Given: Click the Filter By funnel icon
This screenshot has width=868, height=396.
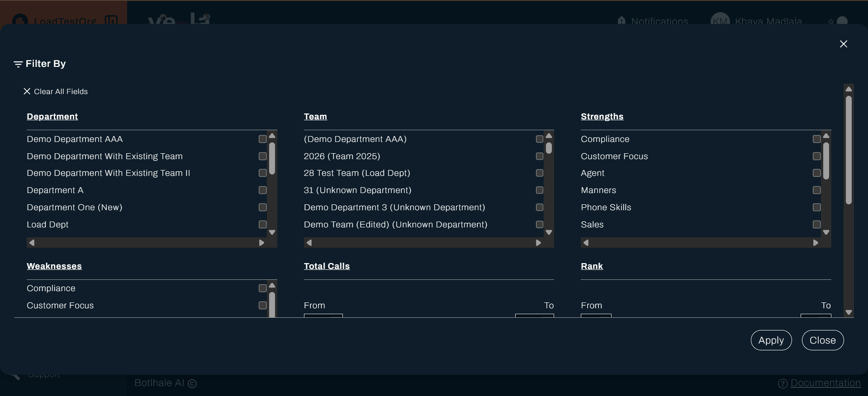Looking at the screenshot, I should point(18,64).
